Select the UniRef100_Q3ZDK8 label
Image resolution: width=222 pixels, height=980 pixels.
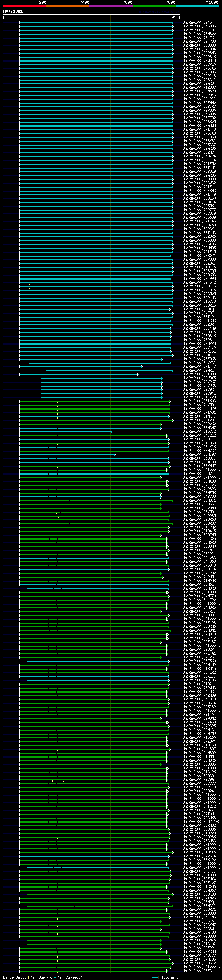199,359
